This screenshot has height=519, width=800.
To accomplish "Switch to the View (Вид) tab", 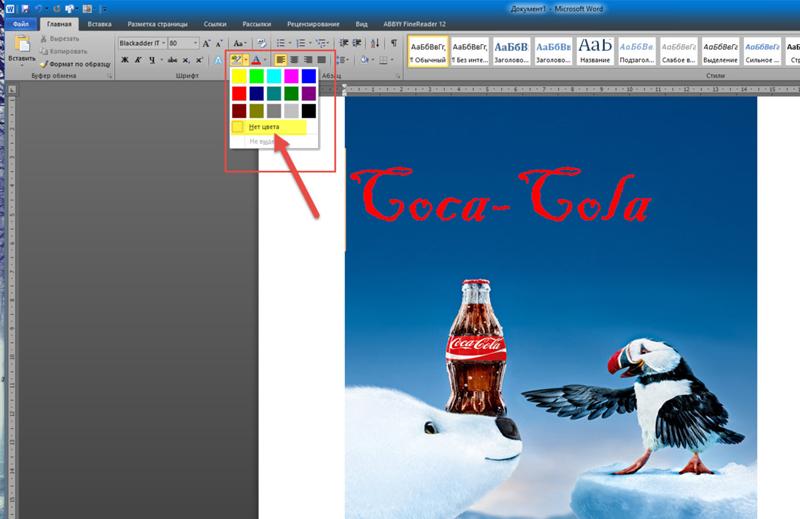I will [x=362, y=24].
